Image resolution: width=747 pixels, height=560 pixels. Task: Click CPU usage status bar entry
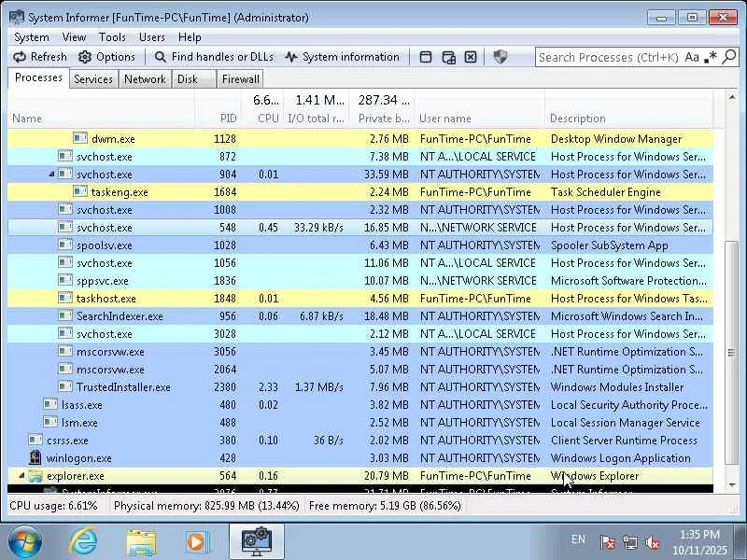coord(53,506)
